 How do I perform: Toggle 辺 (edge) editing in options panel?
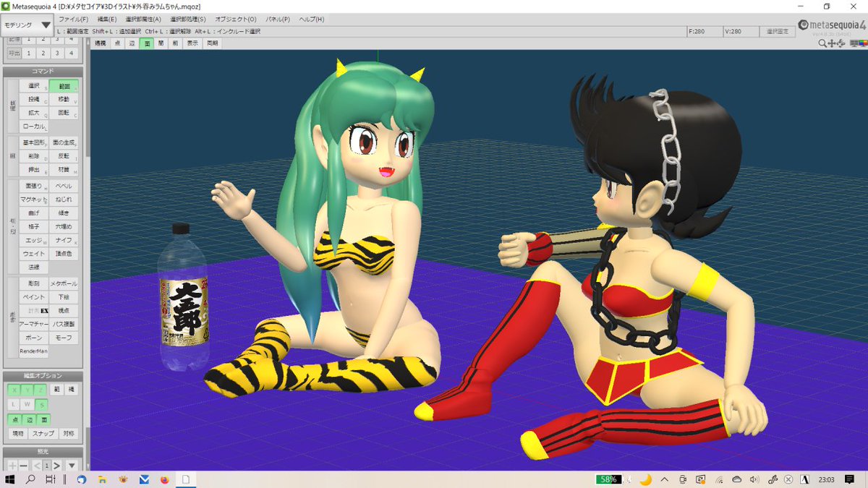[x=29, y=419]
